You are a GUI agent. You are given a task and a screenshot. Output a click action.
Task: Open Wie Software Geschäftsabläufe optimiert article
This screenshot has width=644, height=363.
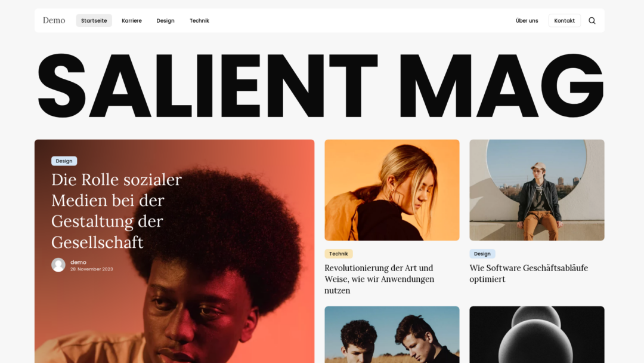[x=528, y=273]
